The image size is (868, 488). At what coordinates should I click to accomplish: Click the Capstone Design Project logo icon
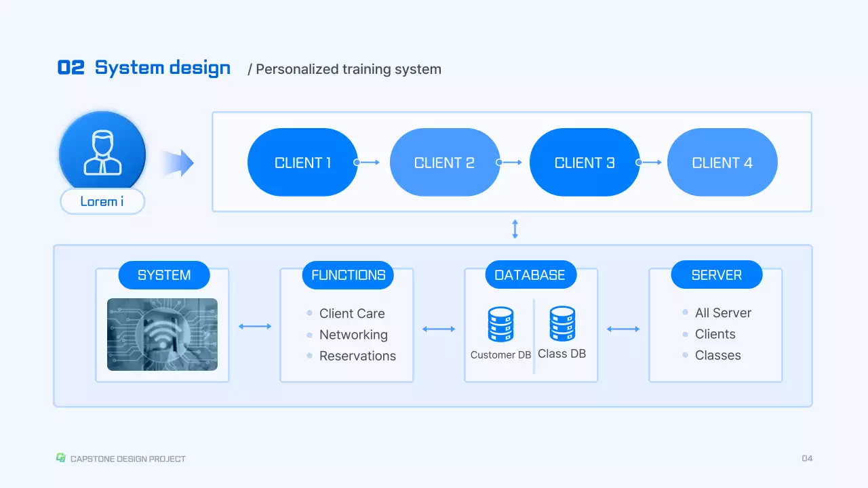click(x=61, y=458)
